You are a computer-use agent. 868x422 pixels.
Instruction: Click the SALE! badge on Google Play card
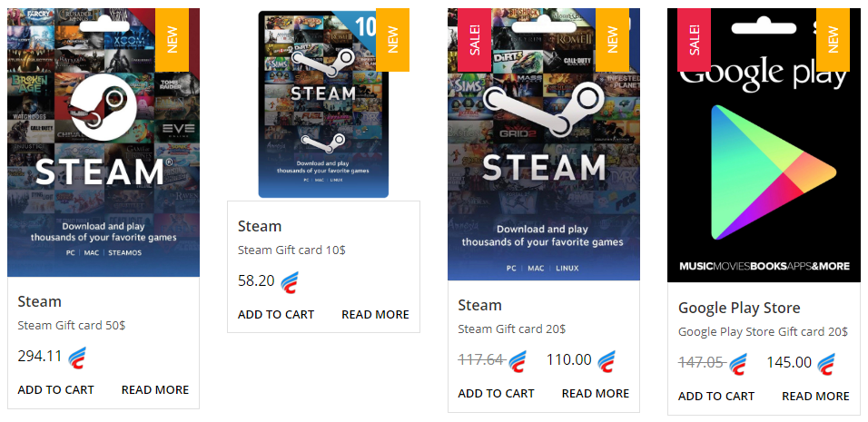tap(695, 40)
